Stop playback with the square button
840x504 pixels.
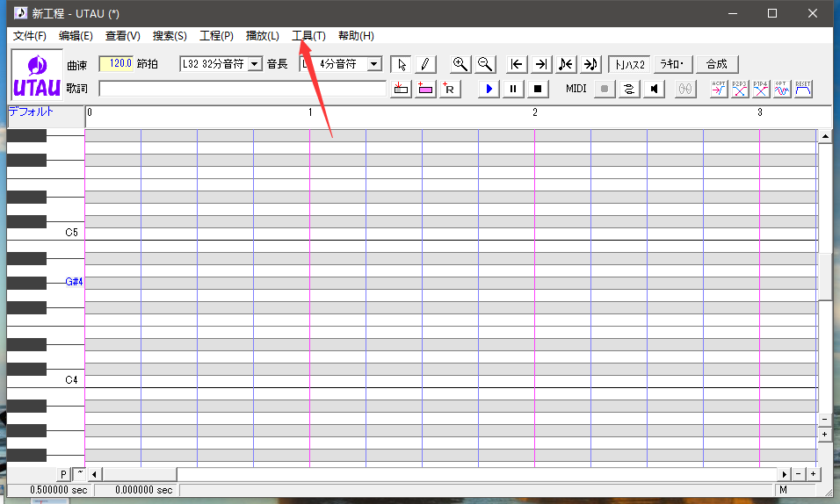click(538, 89)
